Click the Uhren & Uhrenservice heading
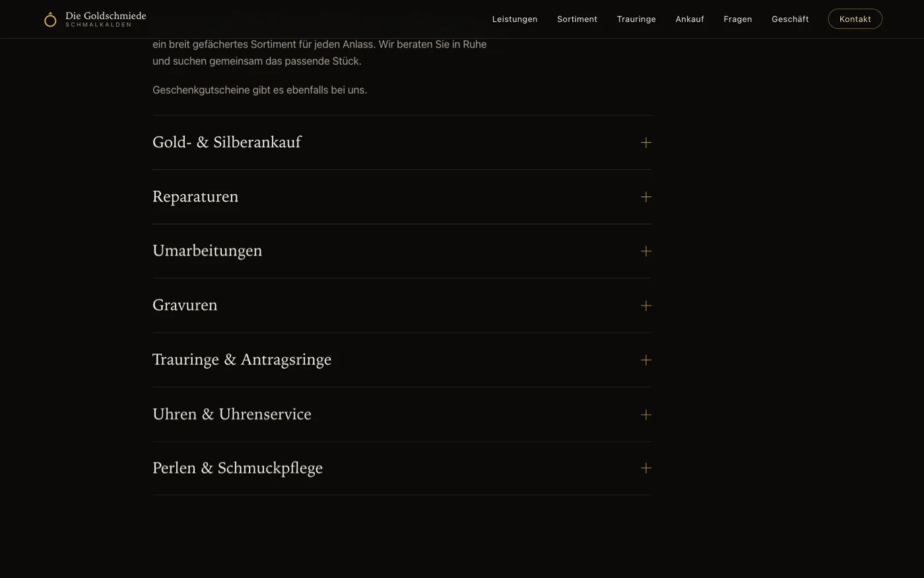The width and height of the screenshot is (924, 578). [232, 415]
